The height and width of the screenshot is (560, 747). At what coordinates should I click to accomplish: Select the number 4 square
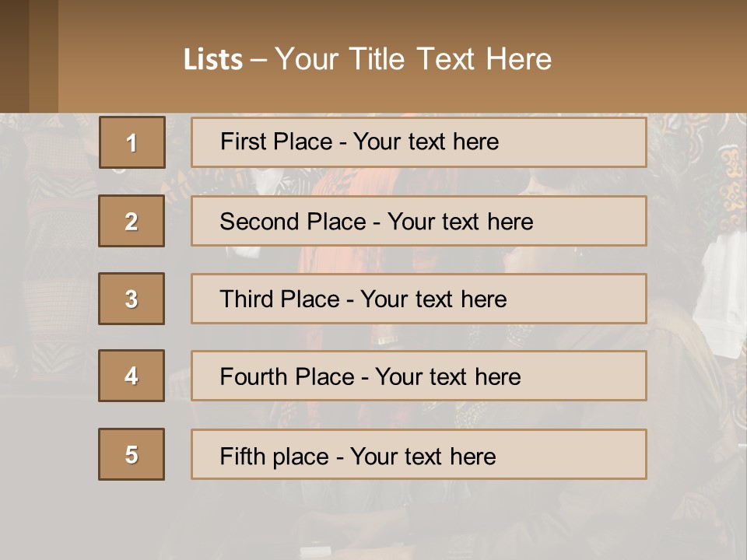(132, 376)
